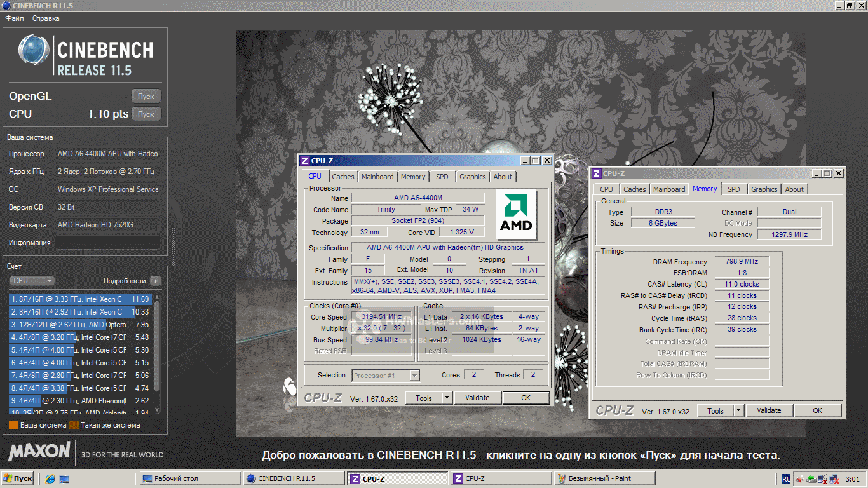Click the RU language indicator in tray
Image resolution: width=868 pixels, height=488 pixels.
(x=786, y=478)
